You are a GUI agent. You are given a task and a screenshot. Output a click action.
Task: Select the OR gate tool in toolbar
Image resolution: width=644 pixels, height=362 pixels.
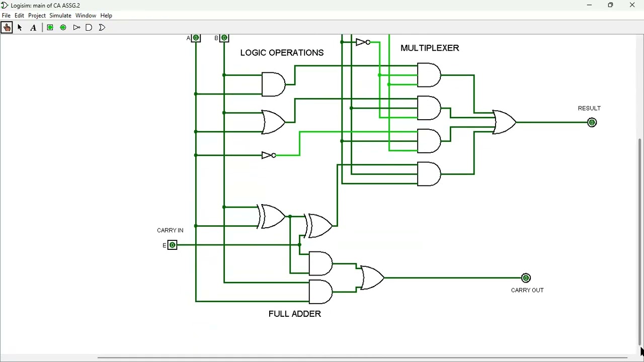click(x=102, y=28)
